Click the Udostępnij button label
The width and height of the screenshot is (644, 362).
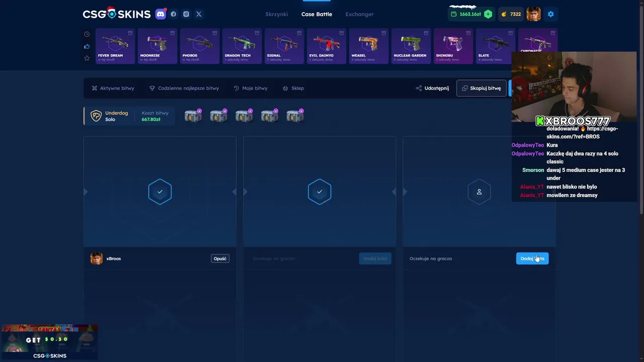point(437,88)
